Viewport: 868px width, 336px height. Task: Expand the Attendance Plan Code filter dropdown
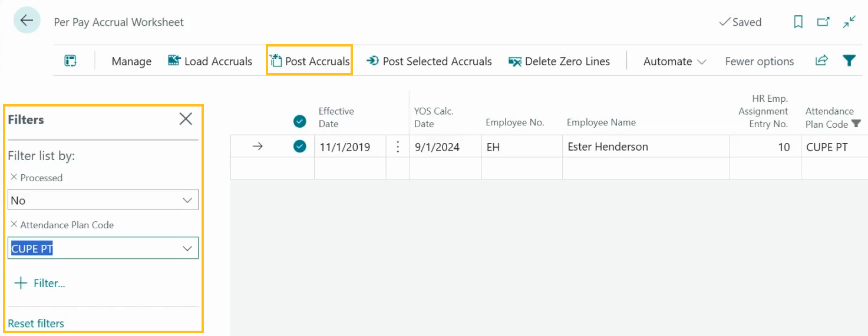187,249
